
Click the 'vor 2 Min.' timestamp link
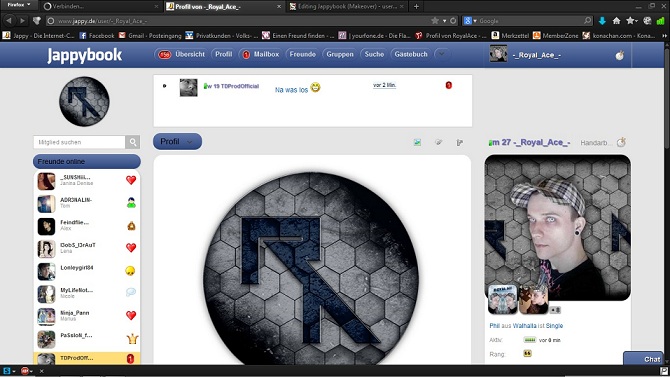385,85
